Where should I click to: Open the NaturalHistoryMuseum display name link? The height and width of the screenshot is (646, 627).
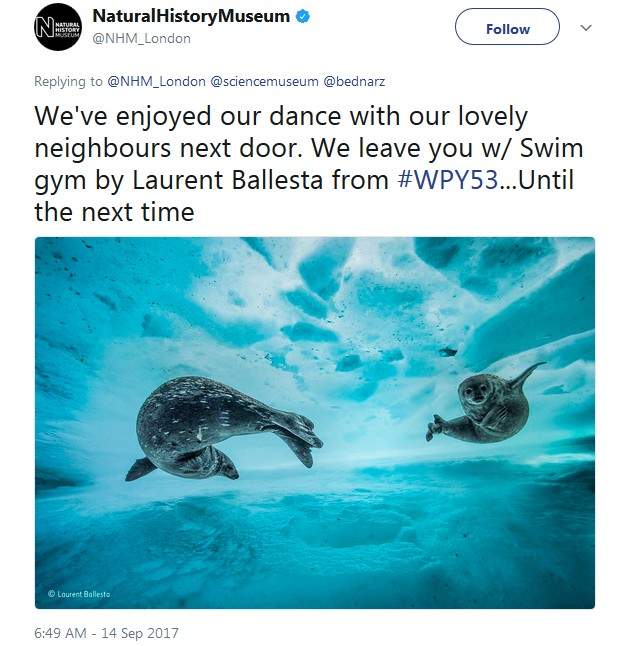point(191,17)
